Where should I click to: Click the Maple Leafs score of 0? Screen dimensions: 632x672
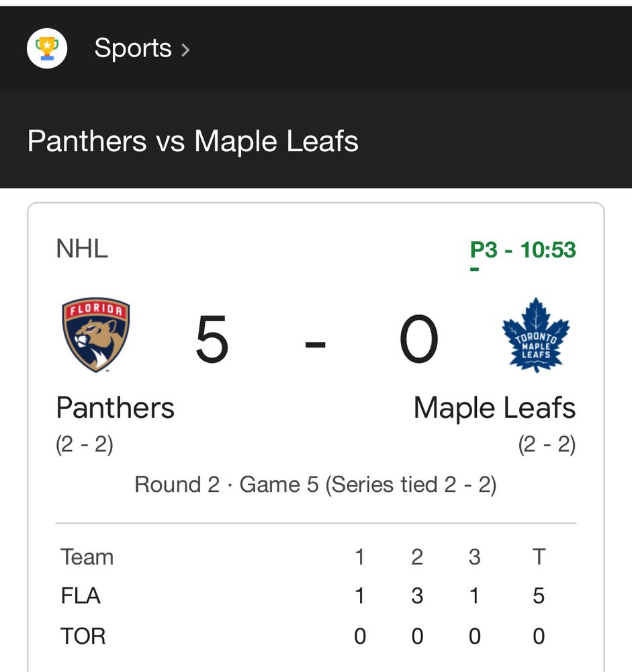click(x=419, y=341)
